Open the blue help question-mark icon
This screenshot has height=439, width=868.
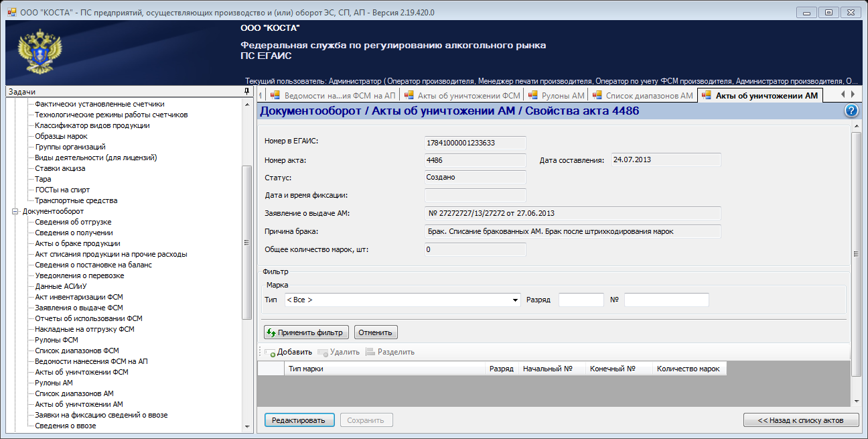pos(851,111)
